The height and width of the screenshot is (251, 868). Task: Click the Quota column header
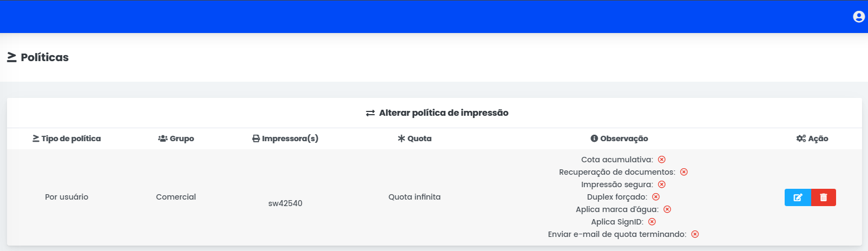click(415, 138)
